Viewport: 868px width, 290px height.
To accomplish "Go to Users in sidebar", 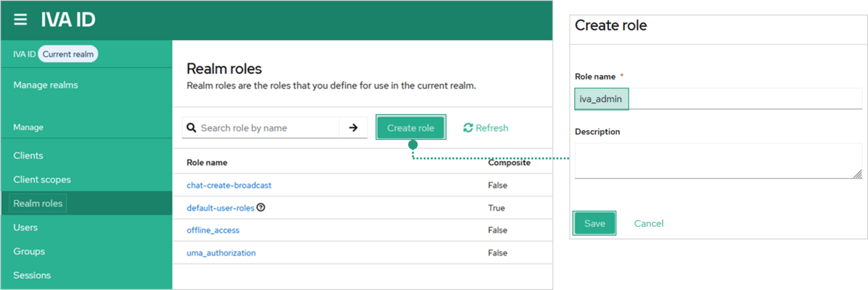I will [x=25, y=227].
